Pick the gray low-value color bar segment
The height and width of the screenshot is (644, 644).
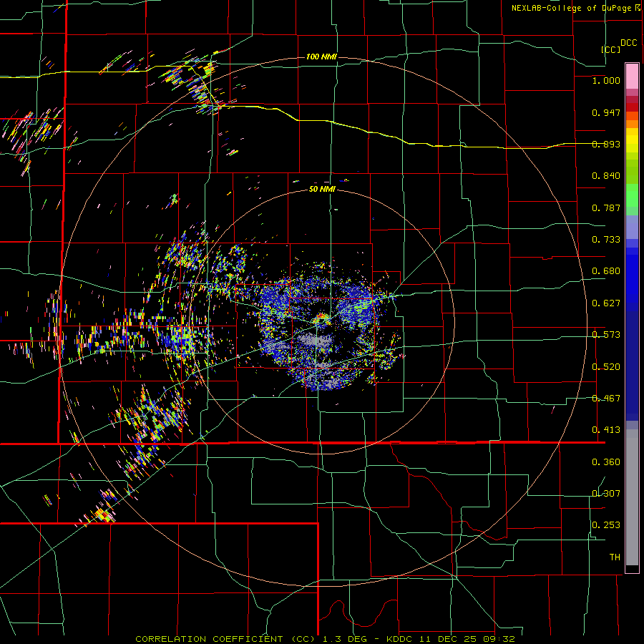(x=632, y=497)
